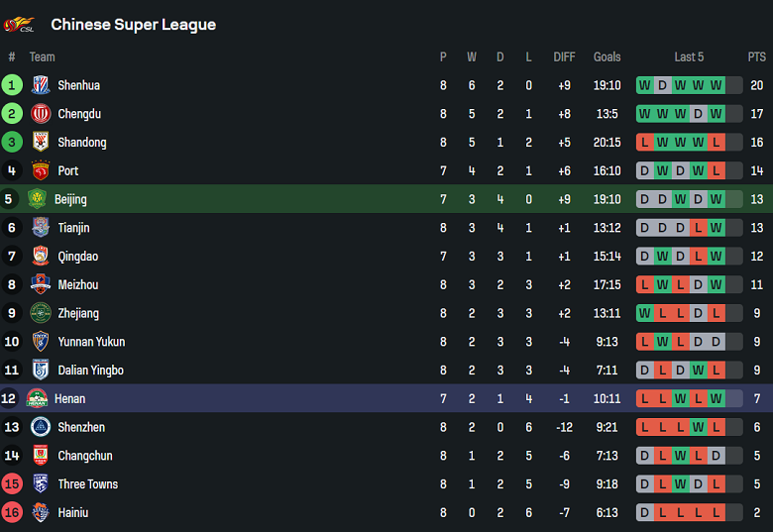
Task: Click the Shandong team badge
Action: click(x=41, y=143)
